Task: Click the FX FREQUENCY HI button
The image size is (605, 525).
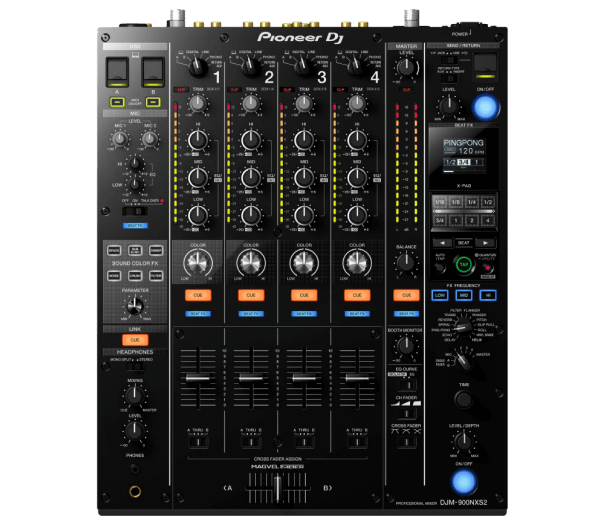Action: (488, 295)
